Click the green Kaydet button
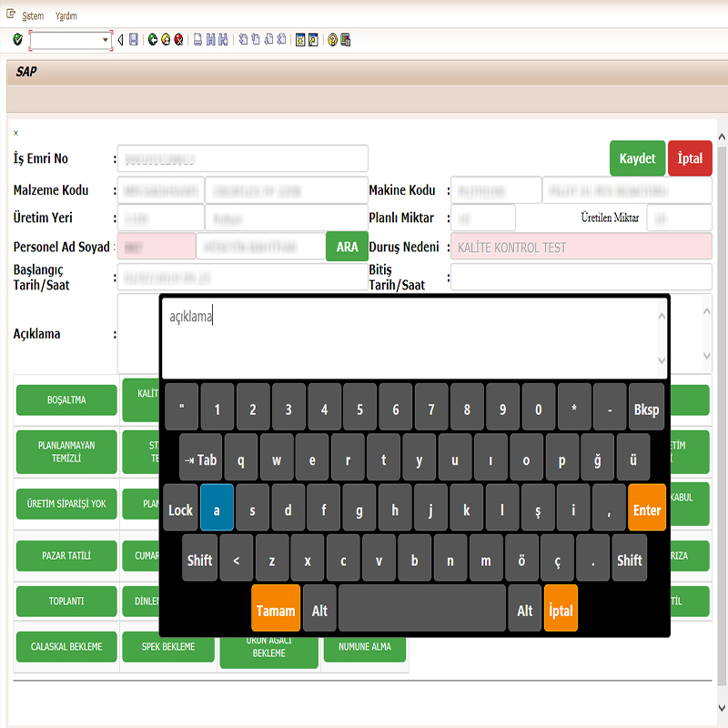 (x=637, y=158)
